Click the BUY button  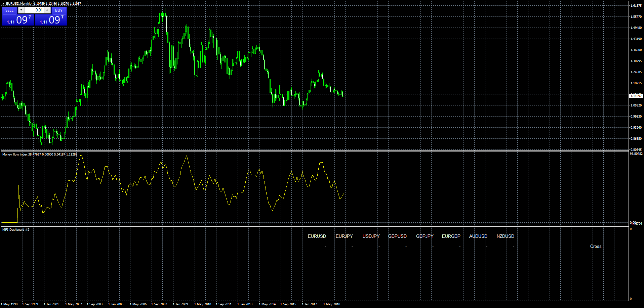[59, 10]
